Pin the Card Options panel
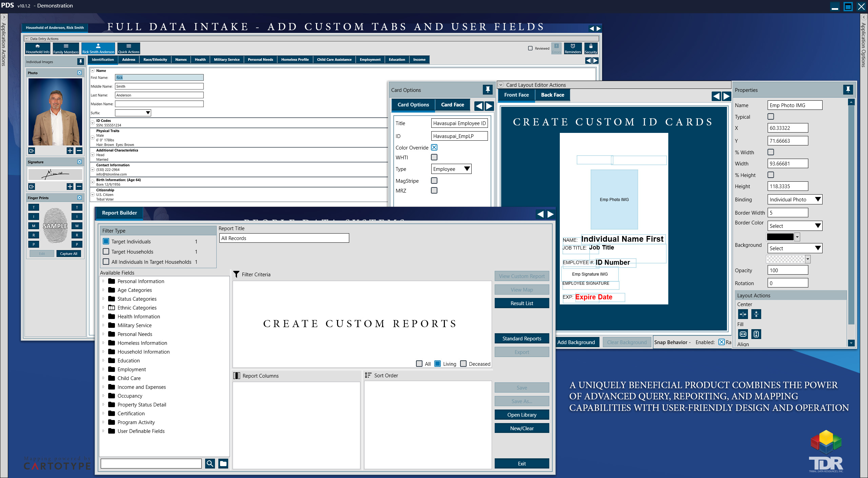 point(488,90)
